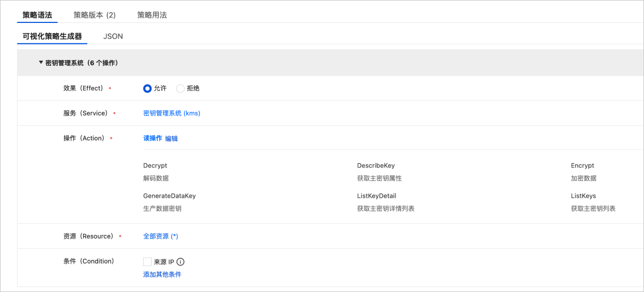Screen dimensions: 644x292
Task: Click the ListKeys action name
Action: click(x=583, y=196)
